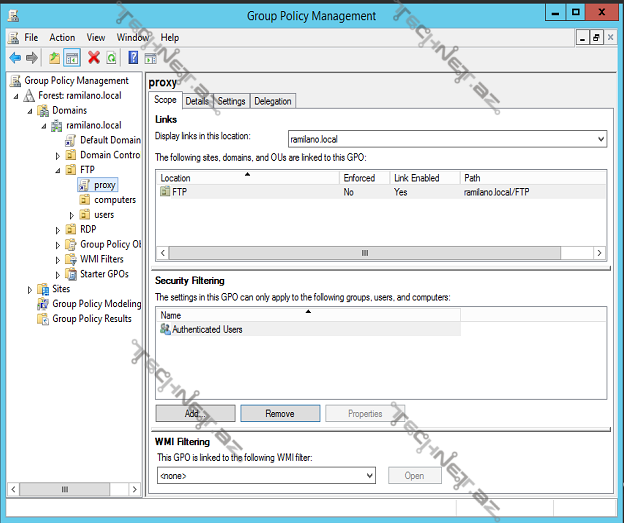Click the red Delete toolbar icon
624x523 pixels.
94,58
